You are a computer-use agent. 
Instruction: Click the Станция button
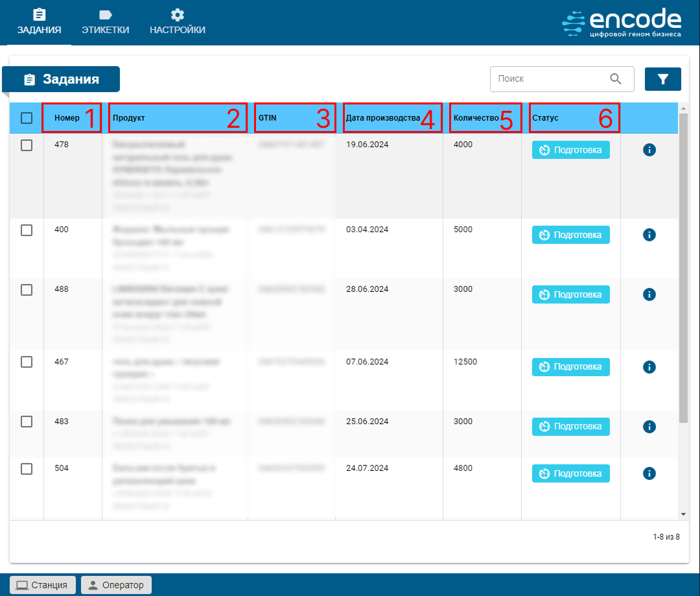[43, 585]
